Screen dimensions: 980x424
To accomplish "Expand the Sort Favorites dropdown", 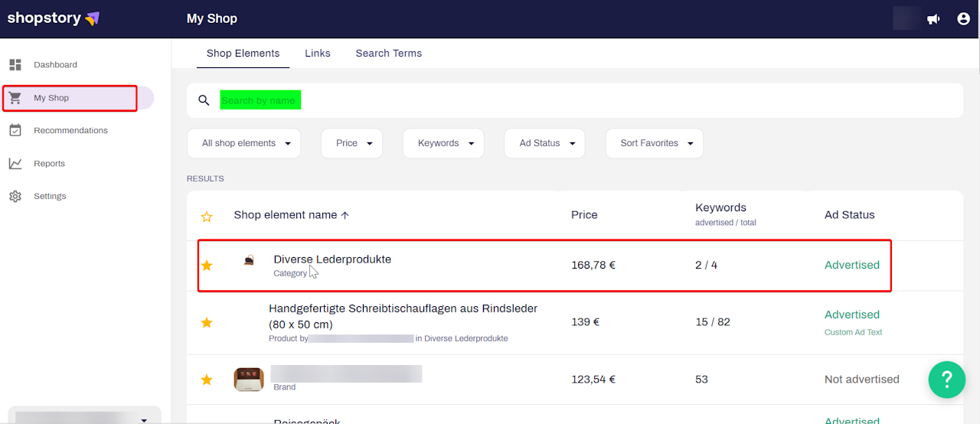I will [x=654, y=143].
